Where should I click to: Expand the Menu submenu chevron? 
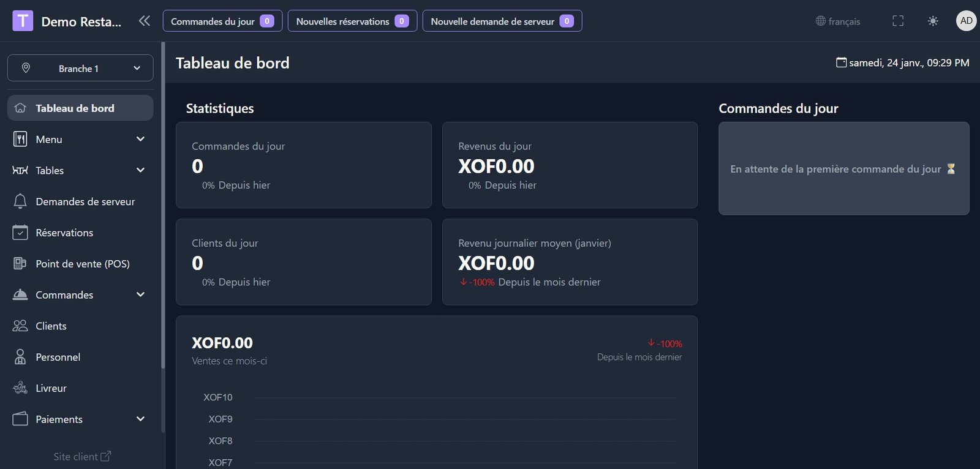click(140, 139)
